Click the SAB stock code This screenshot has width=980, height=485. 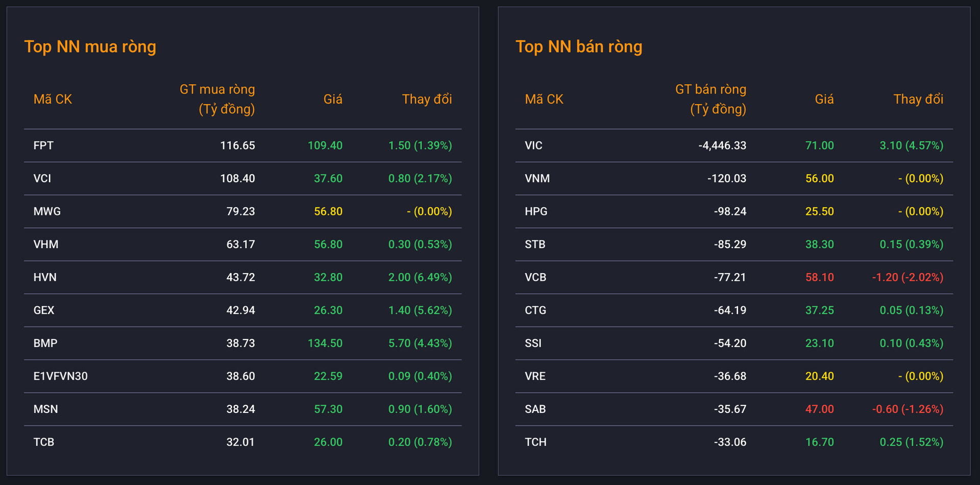pos(535,409)
